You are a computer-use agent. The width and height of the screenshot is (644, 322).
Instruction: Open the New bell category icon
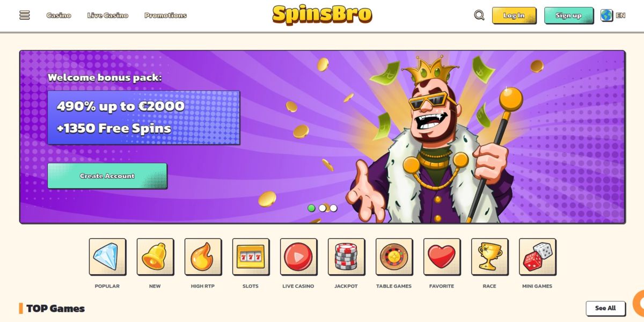155,257
